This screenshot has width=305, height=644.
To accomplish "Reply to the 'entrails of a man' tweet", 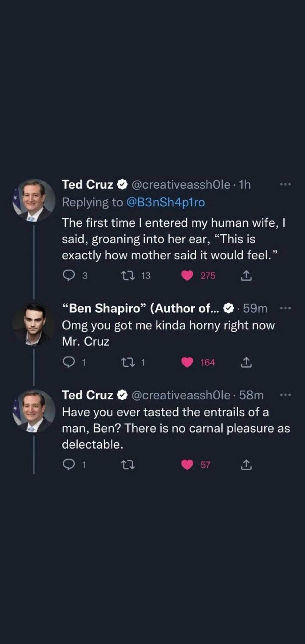I will [68, 465].
